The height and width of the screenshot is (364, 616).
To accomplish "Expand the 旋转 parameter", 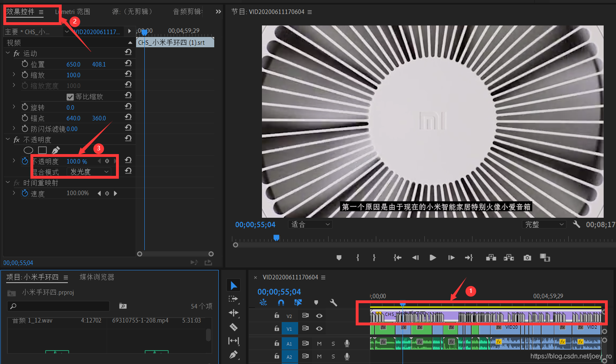I will 14,106.
